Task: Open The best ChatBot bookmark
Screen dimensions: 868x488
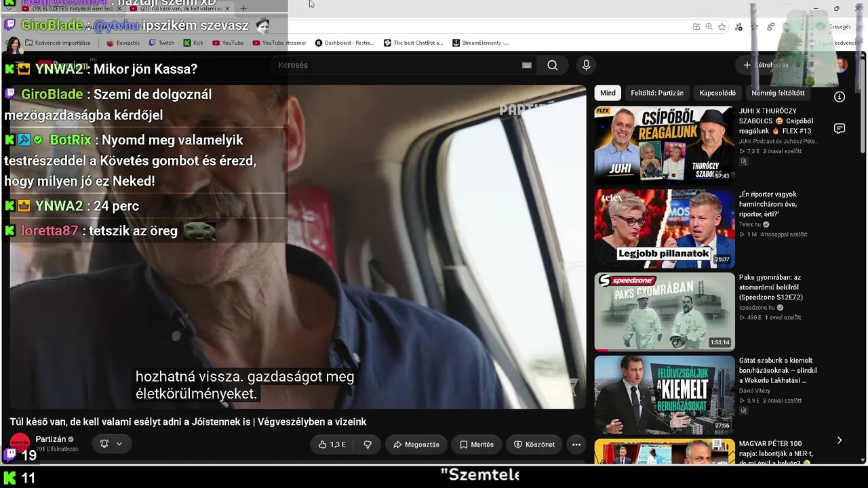Action: 413,43
